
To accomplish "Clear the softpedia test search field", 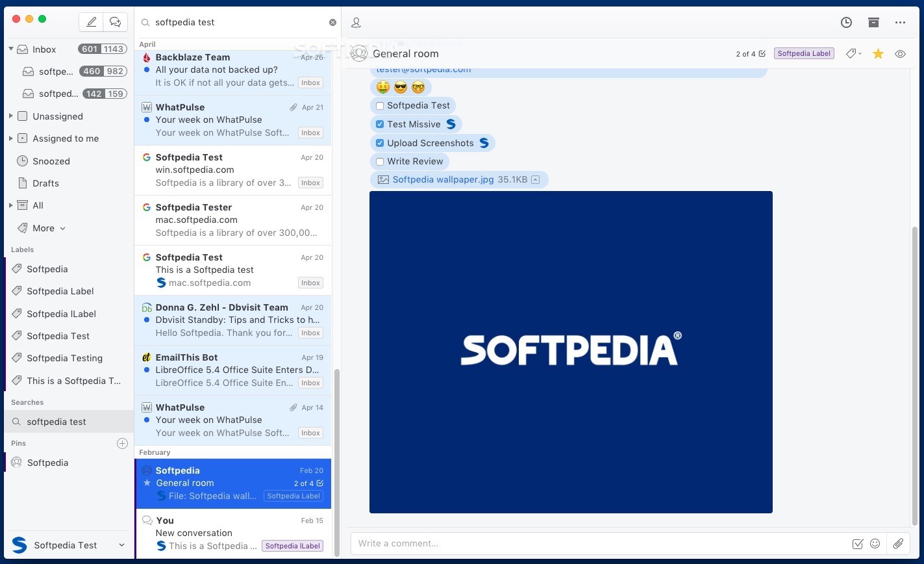I will click(332, 22).
